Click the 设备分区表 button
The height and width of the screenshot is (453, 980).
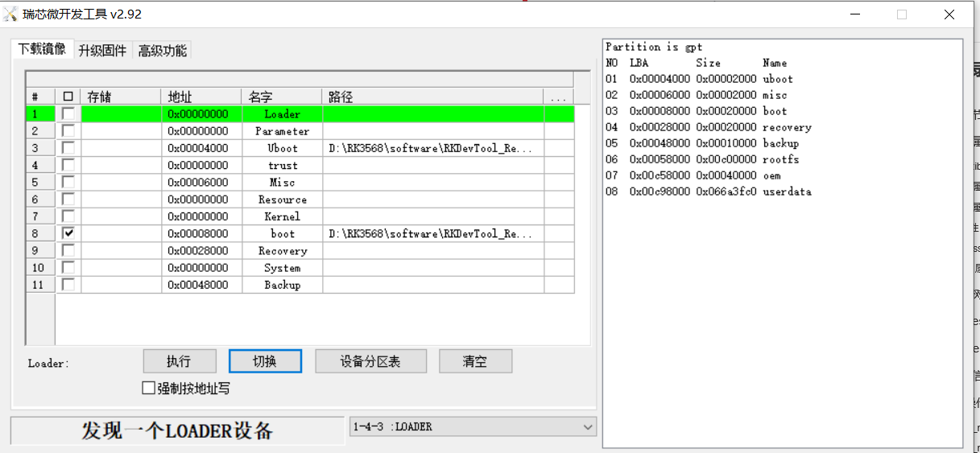pyautogui.click(x=370, y=361)
